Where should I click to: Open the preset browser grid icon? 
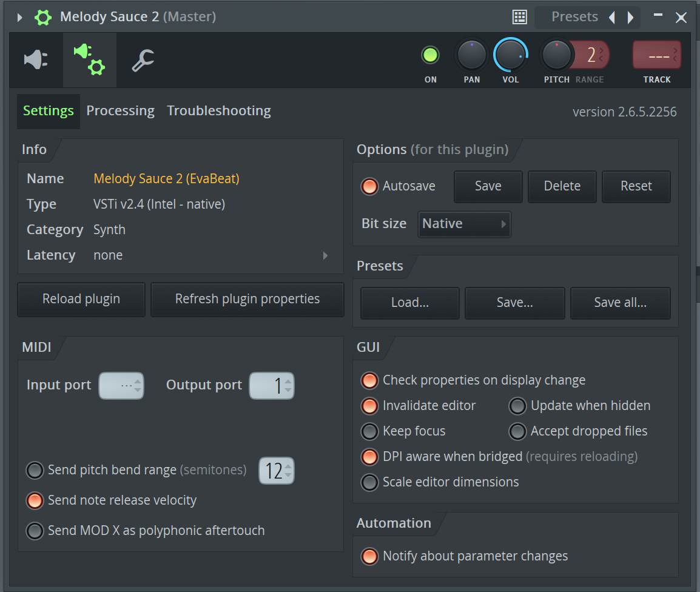pyautogui.click(x=519, y=17)
